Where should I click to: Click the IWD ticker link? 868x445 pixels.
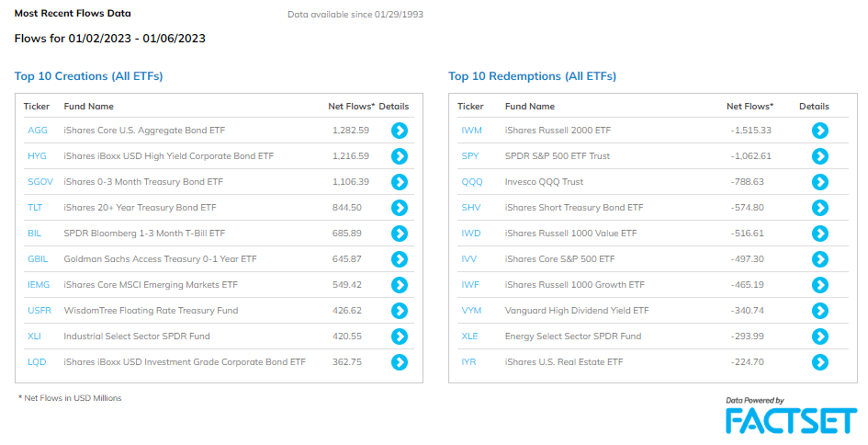click(471, 234)
